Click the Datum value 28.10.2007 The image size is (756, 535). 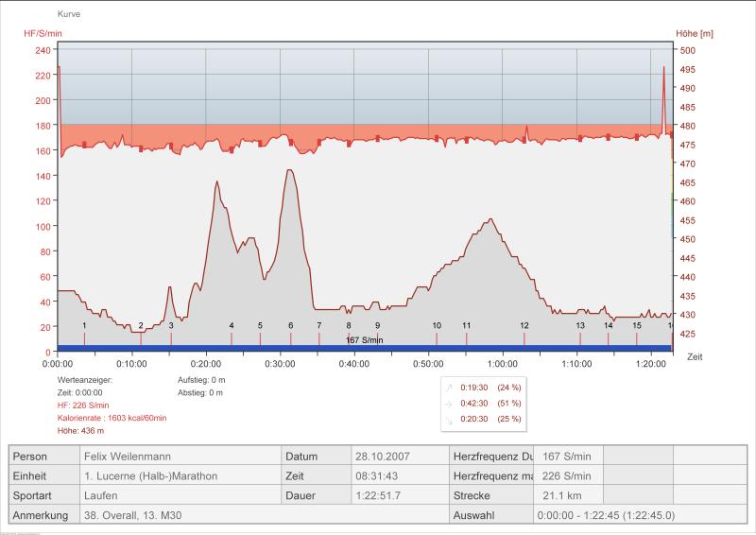[398, 456]
